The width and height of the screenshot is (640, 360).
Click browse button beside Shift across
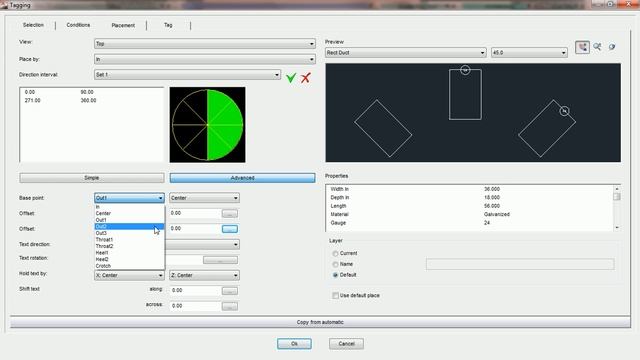[x=230, y=307]
